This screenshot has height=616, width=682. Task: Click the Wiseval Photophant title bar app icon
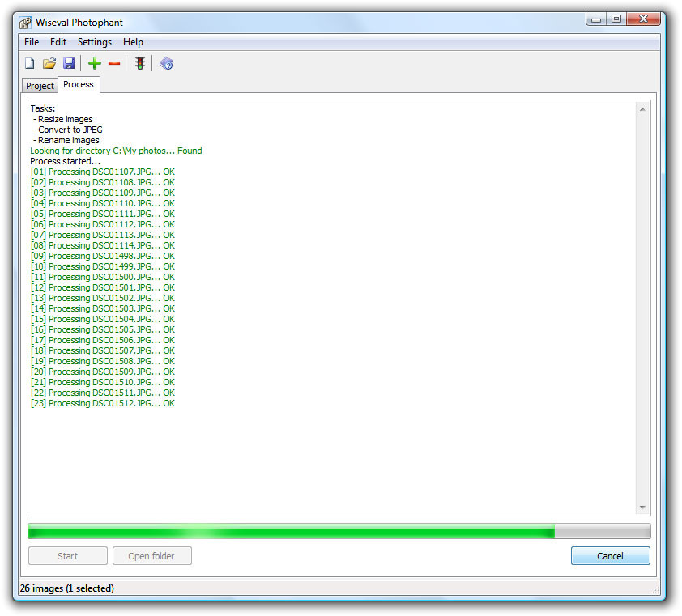(x=25, y=23)
